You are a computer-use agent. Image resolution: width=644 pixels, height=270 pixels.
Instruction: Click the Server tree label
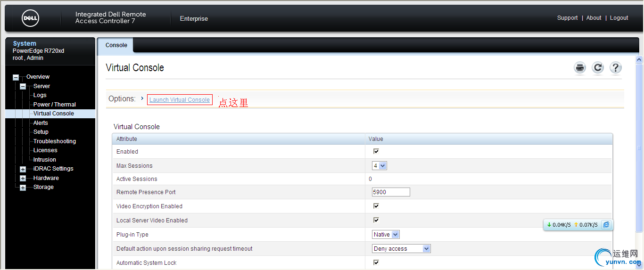click(x=41, y=86)
